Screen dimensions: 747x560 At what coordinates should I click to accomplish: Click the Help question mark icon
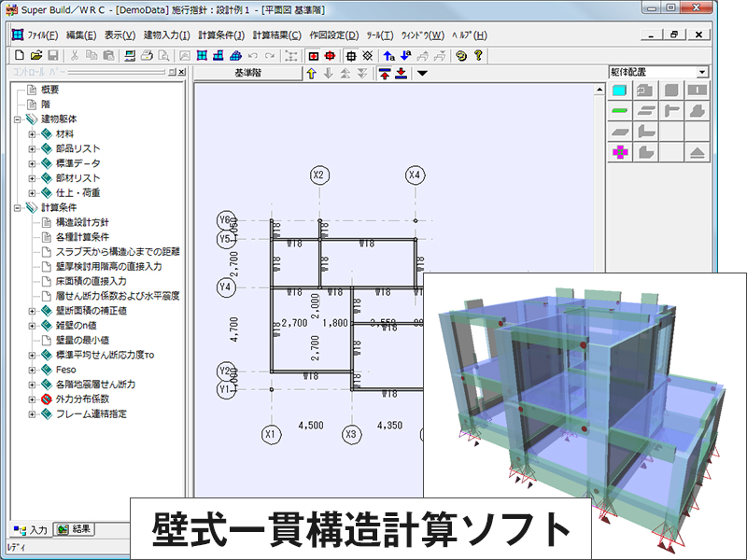[478, 55]
